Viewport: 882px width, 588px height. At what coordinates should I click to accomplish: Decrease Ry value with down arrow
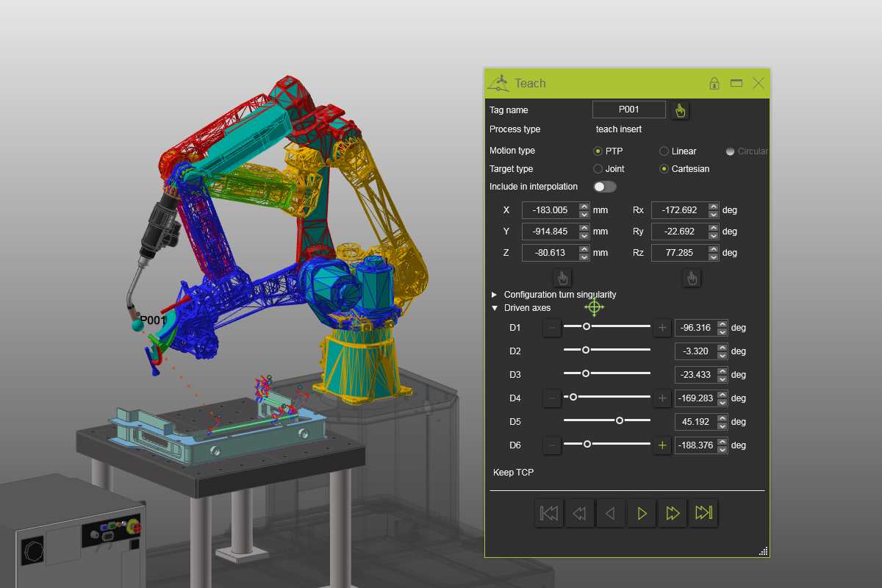pos(714,235)
